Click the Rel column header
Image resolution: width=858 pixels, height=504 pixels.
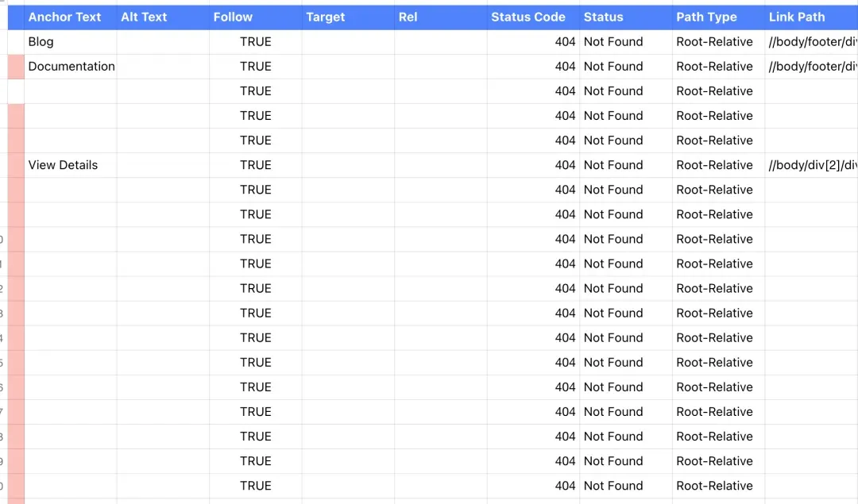[408, 17]
